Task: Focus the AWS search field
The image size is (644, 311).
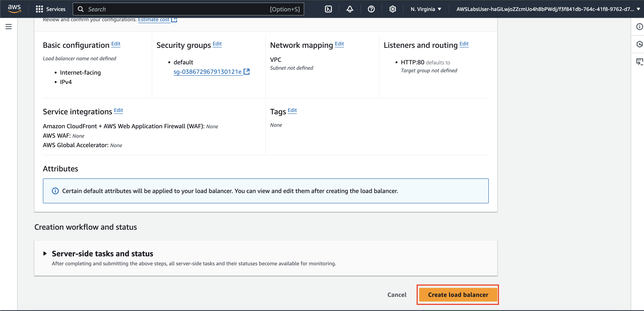Action: pyautogui.click(x=188, y=9)
